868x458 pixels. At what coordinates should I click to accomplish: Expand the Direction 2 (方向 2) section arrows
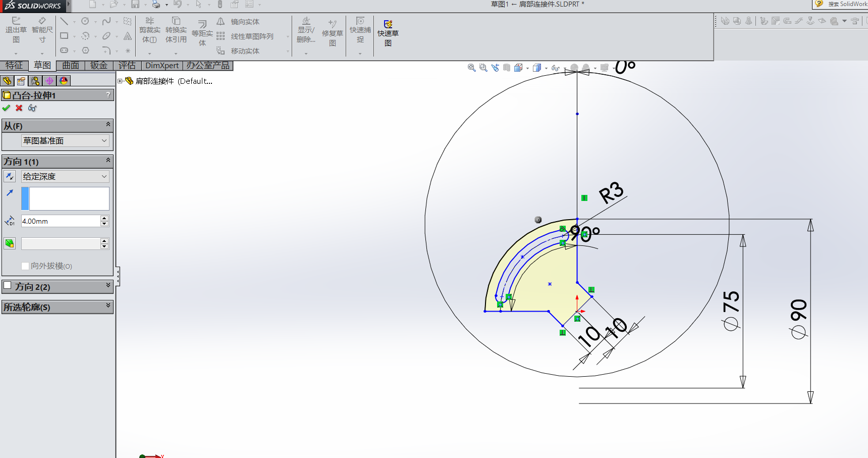[108, 286]
